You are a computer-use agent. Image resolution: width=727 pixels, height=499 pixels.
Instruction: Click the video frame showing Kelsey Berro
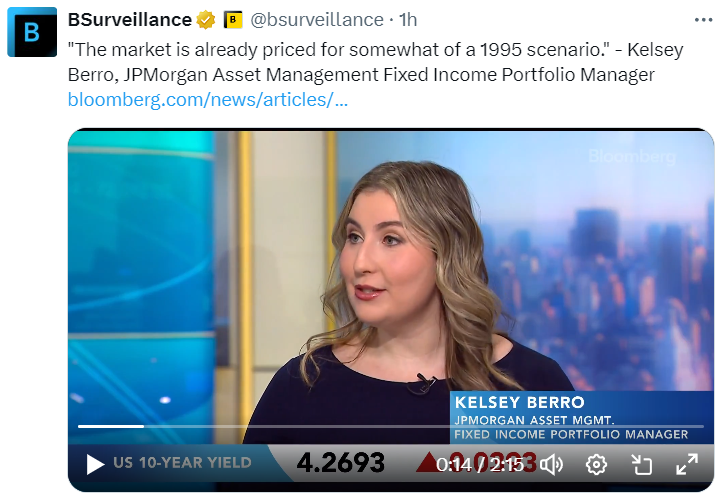click(390, 270)
